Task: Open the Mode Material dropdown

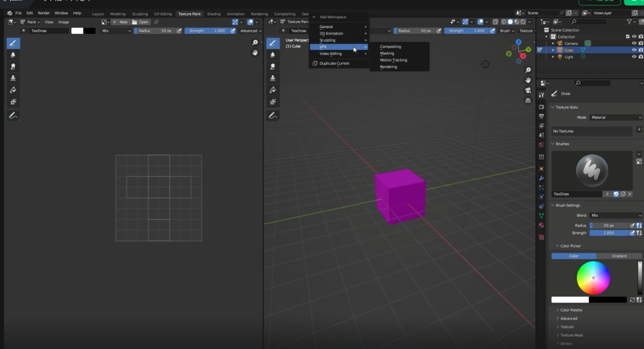Action: click(616, 118)
